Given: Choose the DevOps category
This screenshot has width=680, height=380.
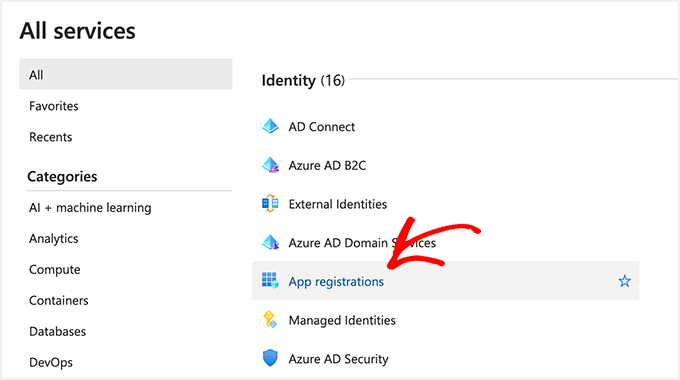Looking at the screenshot, I should pyautogui.click(x=51, y=362).
